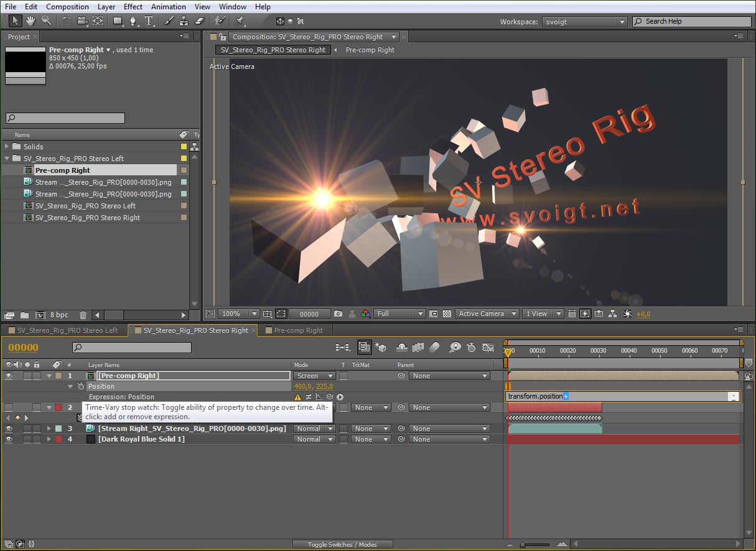The image size is (756, 551).
Task: Toggle Frame Blending enable in timeline
Action: click(x=418, y=347)
